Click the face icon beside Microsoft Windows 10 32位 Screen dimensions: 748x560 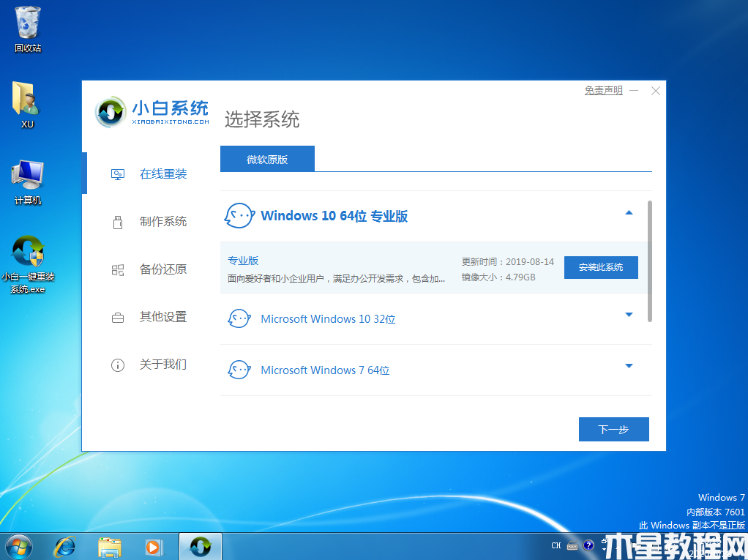coord(239,318)
